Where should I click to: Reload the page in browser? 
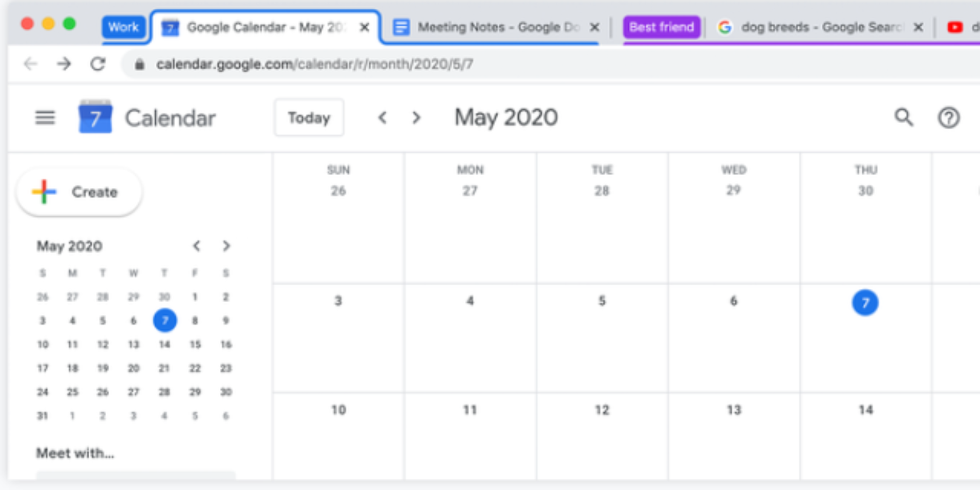click(98, 64)
